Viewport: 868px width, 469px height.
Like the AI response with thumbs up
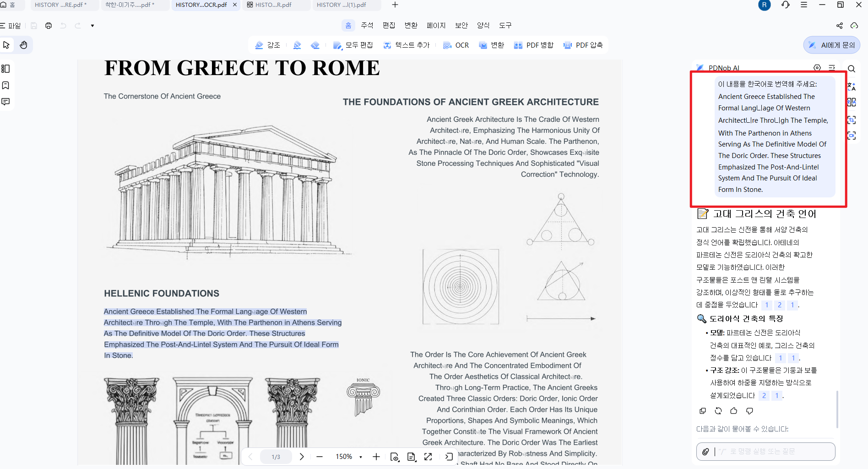(x=734, y=411)
